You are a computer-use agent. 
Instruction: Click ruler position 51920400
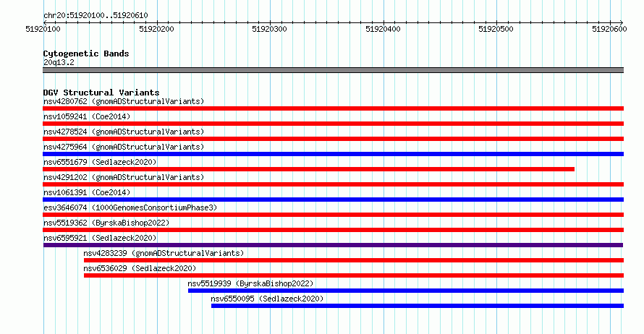[383, 29]
